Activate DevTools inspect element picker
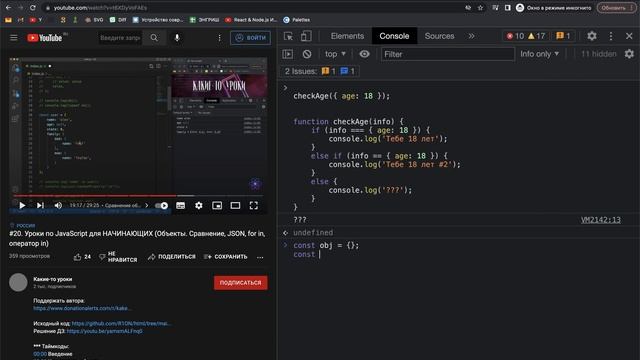Viewport: 640px width, 360px height. [288, 36]
